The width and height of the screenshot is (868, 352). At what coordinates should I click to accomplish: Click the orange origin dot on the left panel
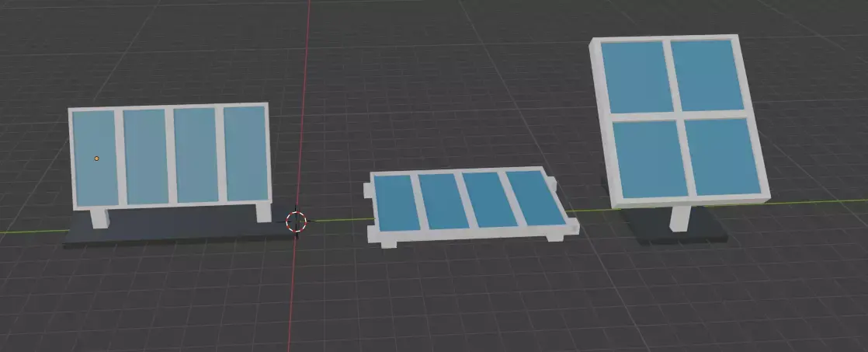tap(96, 159)
